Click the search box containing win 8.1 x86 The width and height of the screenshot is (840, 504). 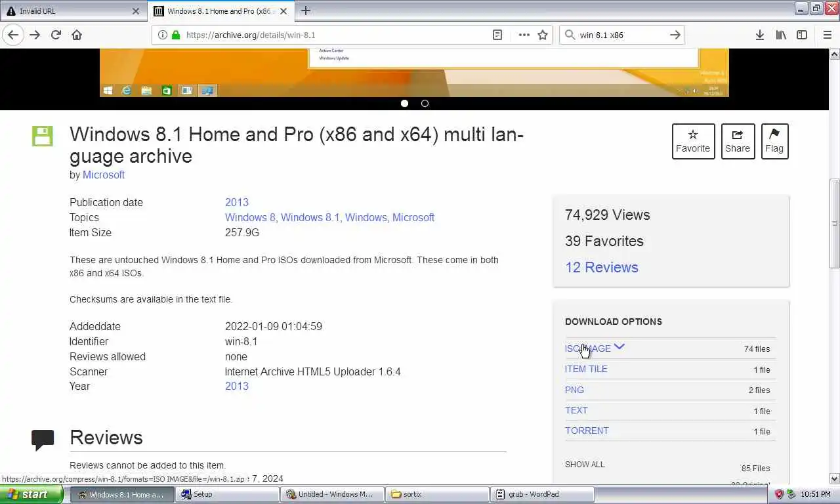620,35
